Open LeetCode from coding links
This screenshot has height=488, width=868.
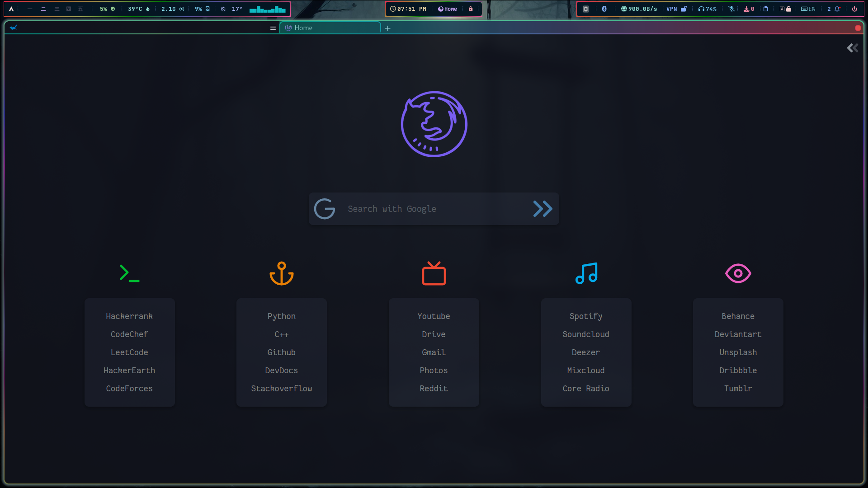[129, 352]
